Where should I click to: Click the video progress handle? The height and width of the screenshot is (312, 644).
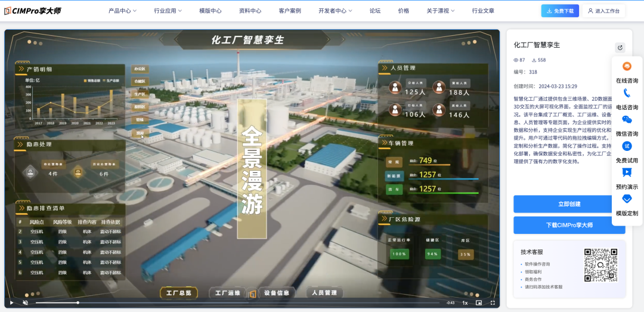pyautogui.click(x=78, y=303)
